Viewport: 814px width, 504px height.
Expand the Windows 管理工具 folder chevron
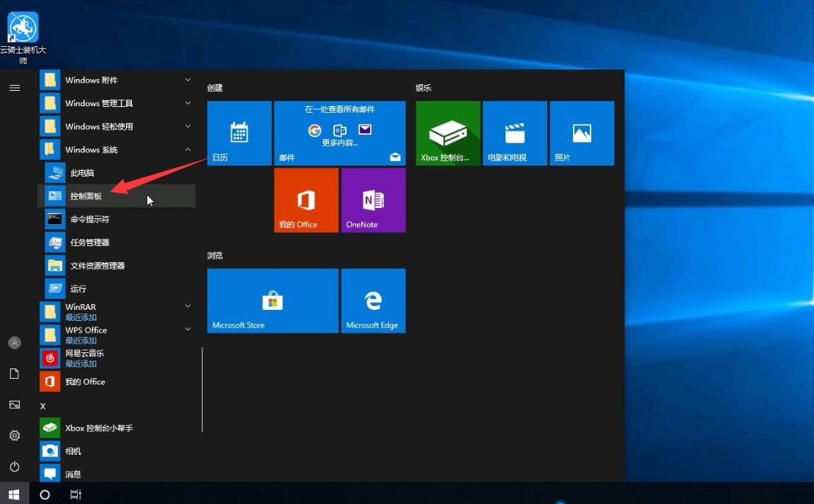(188, 103)
